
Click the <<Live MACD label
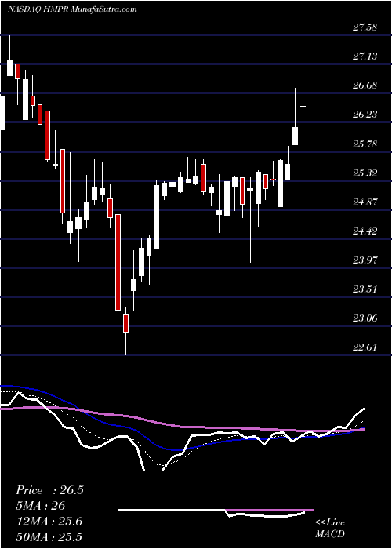point(330,528)
